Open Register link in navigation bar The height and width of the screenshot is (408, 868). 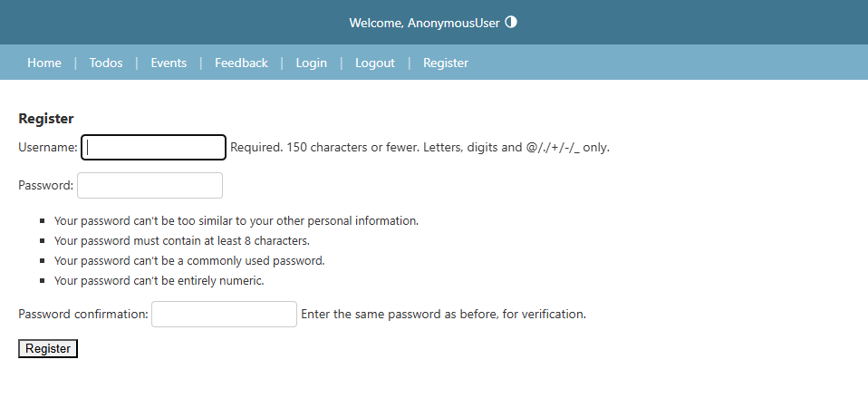pos(446,63)
